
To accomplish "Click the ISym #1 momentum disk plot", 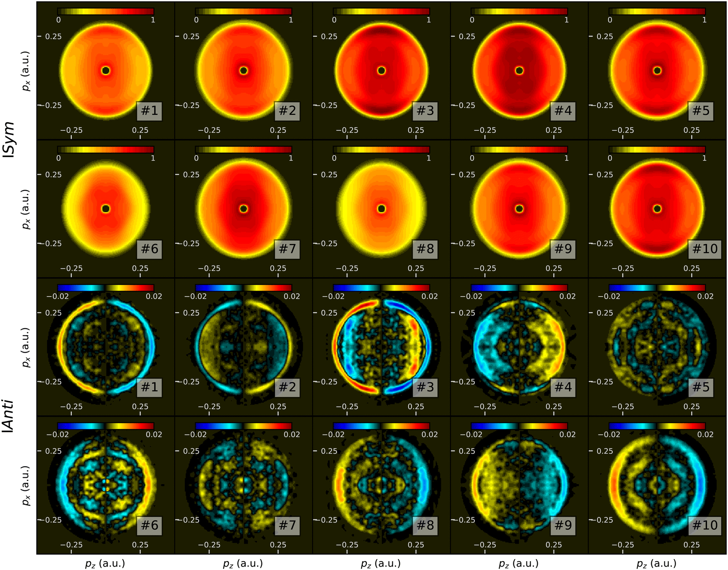I will point(106,70).
